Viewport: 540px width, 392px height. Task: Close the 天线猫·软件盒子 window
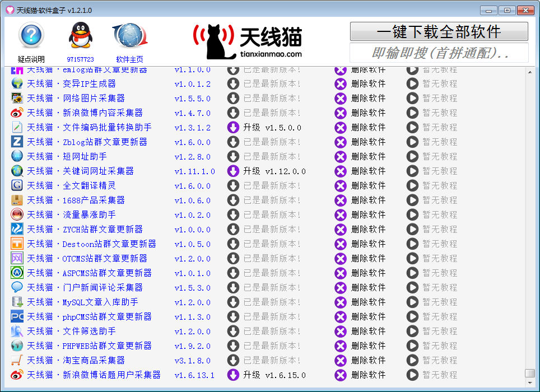coord(525,11)
